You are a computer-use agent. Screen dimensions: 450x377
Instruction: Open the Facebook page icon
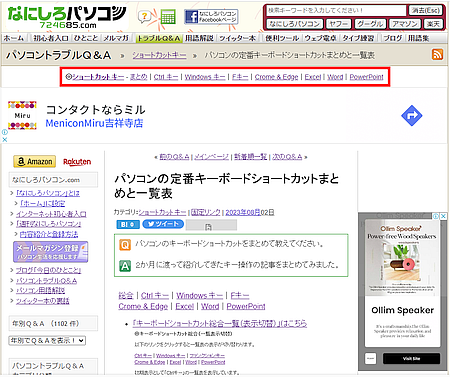[x=211, y=17]
